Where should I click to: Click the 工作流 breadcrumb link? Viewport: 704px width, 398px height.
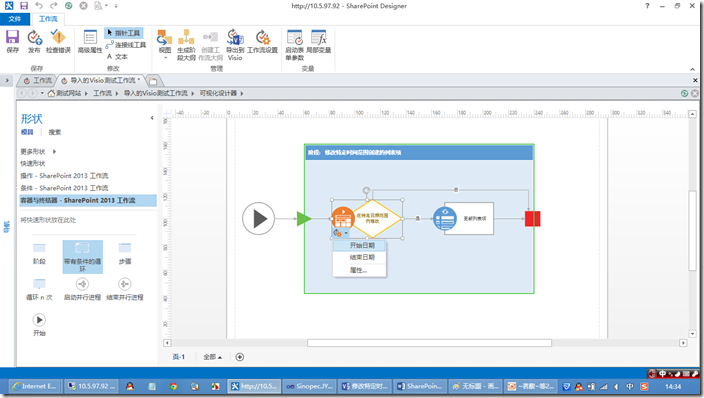click(102, 93)
